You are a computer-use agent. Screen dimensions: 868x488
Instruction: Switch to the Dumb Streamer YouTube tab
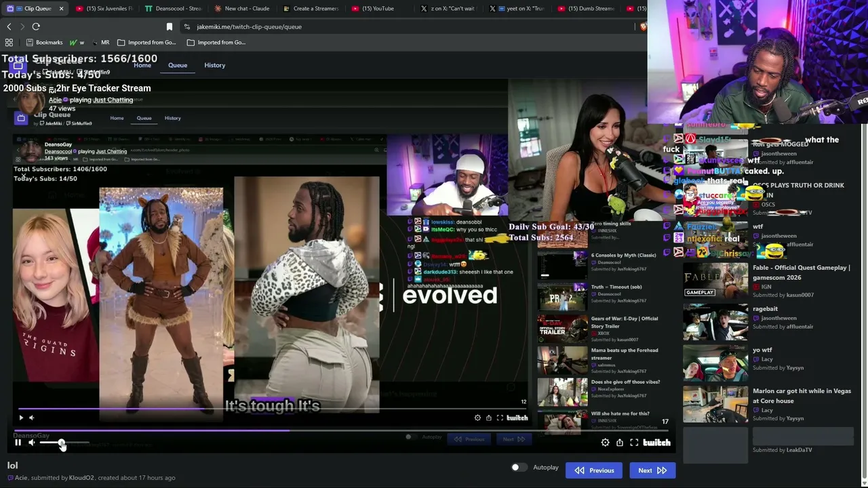(x=587, y=9)
